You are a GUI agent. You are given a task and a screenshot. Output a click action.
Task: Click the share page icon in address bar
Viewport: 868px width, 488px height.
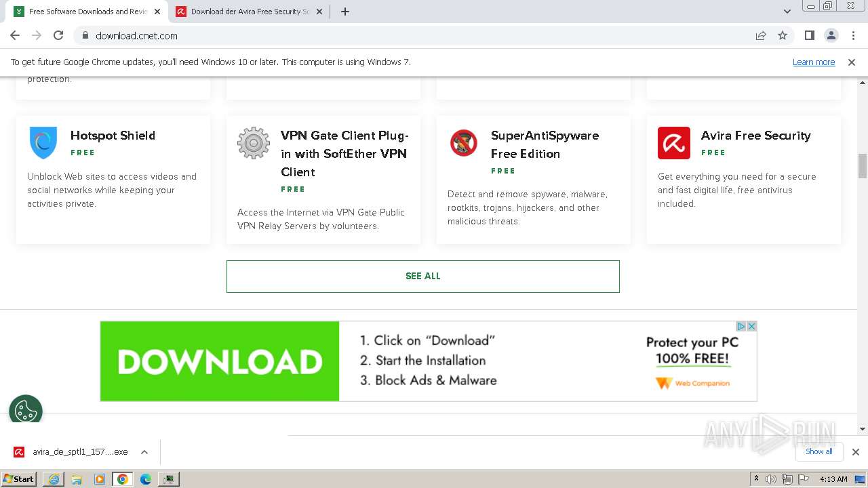[761, 35]
